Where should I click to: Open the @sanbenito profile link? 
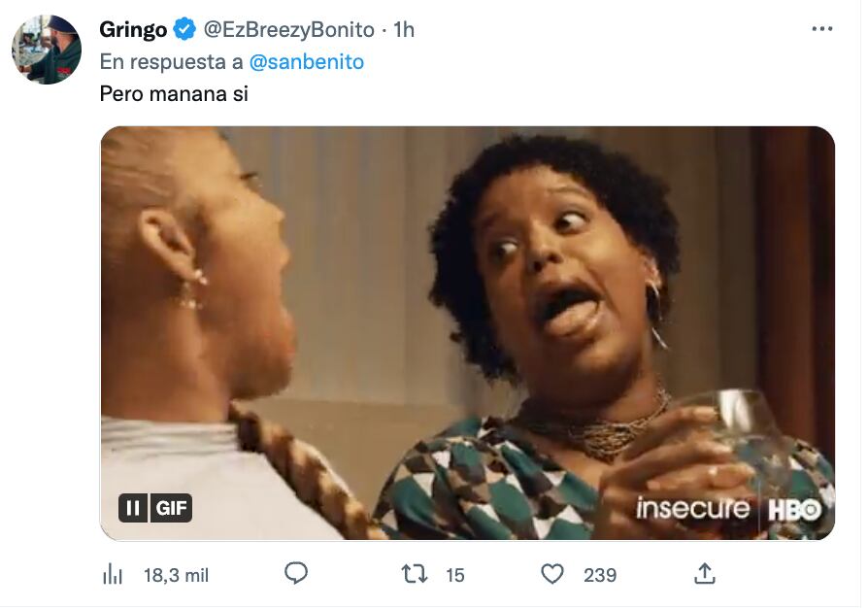click(x=306, y=60)
